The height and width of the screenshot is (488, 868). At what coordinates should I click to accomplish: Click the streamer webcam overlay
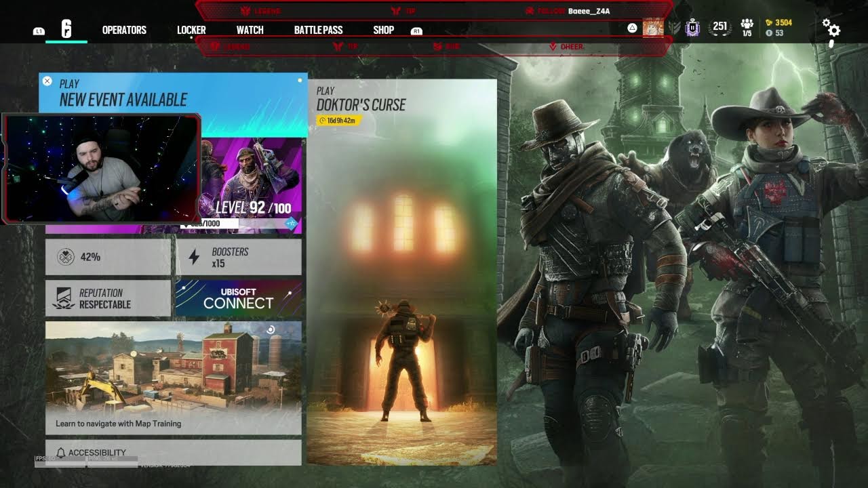tap(102, 169)
